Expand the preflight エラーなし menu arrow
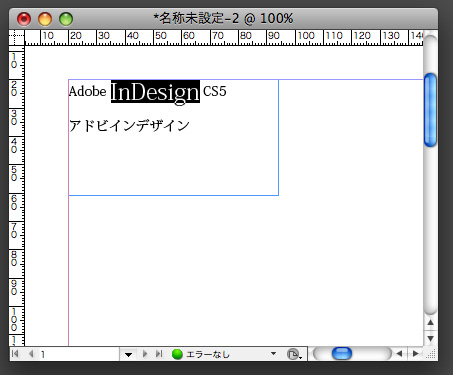Screen dimensions: 453x375 point(273,354)
